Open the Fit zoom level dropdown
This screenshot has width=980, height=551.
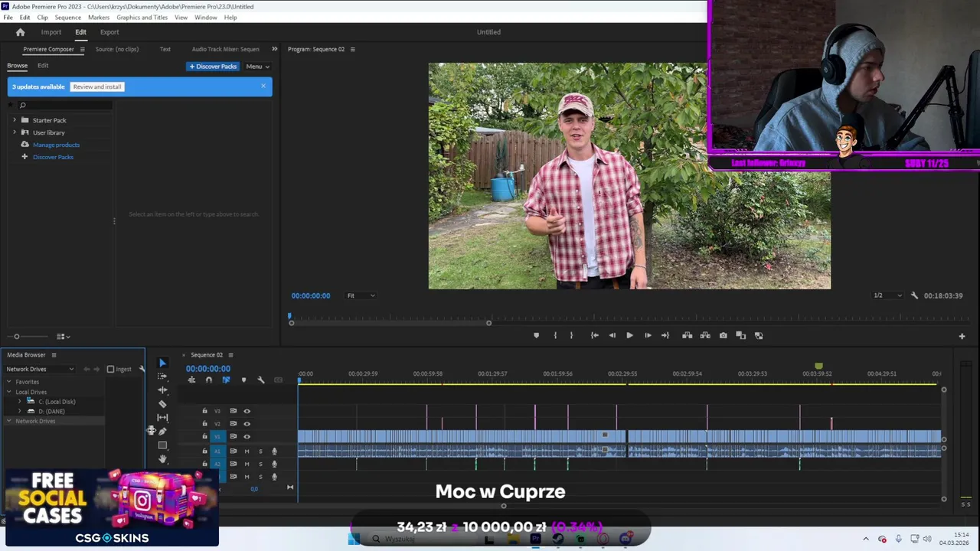pos(361,295)
